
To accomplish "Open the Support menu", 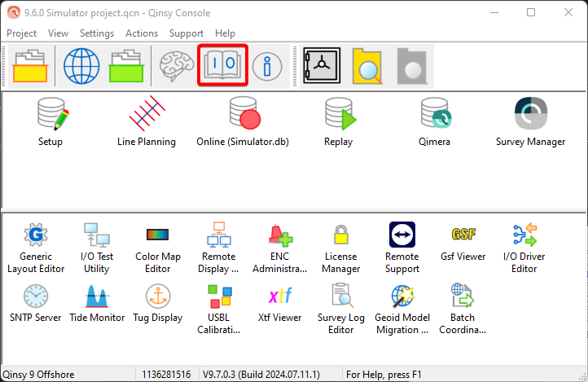I will (186, 33).
